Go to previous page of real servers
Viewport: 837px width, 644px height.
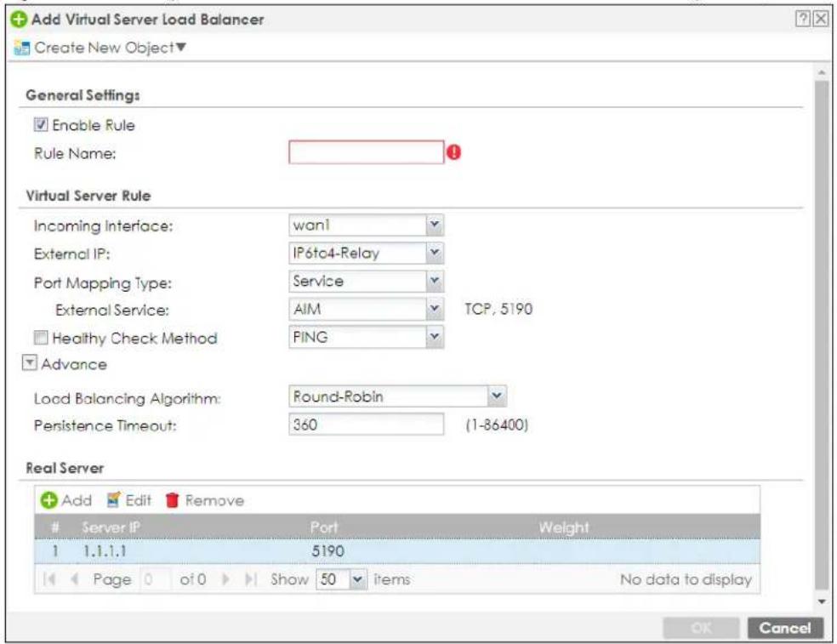pyautogui.click(x=75, y=578)
